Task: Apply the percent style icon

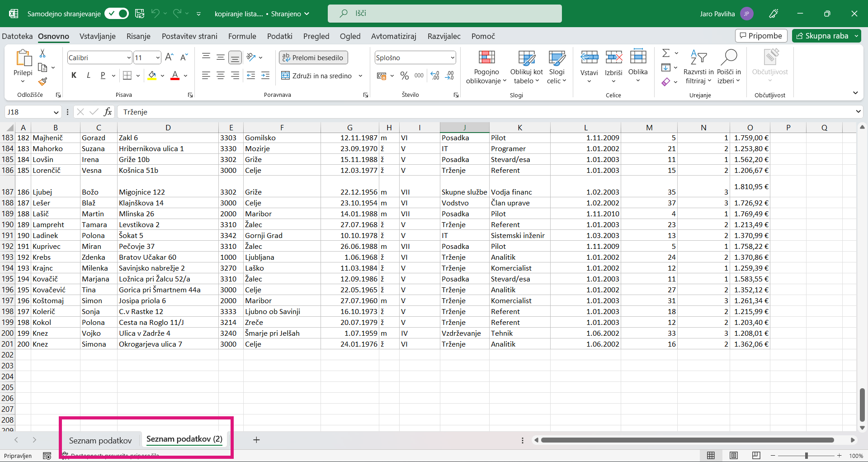Action: point(405,76)
